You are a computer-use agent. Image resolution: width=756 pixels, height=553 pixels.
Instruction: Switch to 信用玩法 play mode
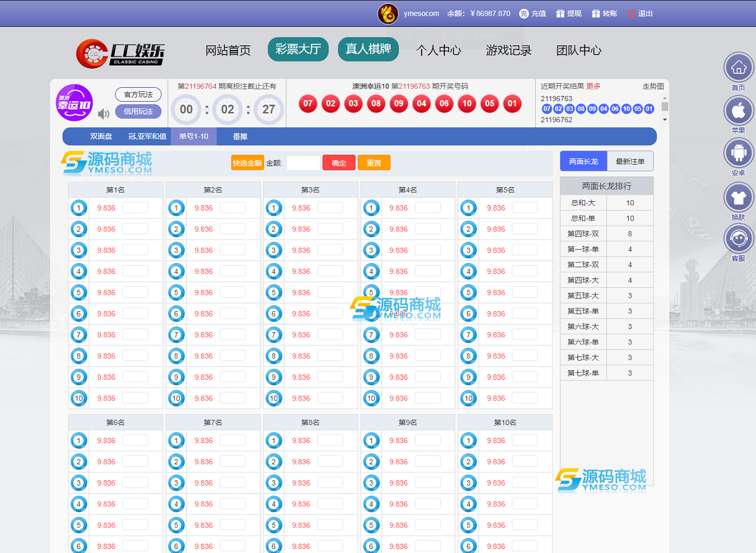[138, 111]
